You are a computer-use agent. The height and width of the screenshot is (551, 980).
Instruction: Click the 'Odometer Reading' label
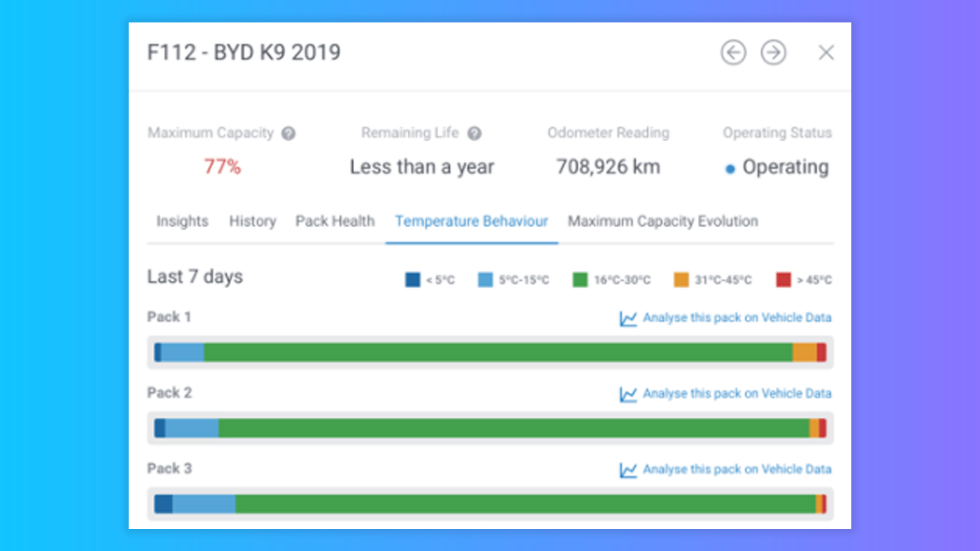pos(608,133)
